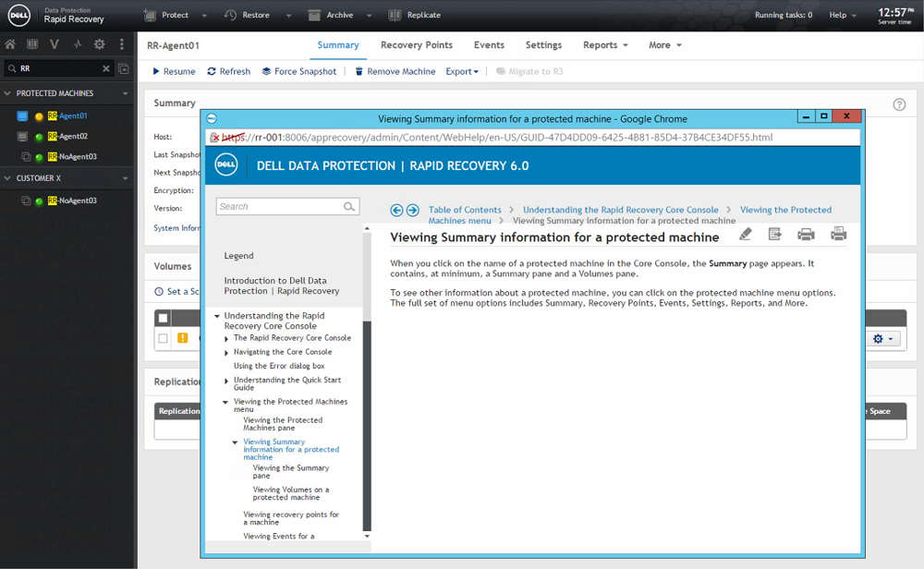Image resolution: width=924 pixels, height=569 pixels.
Task: Switch to the Settings tab
Action: tap(543, 45)
